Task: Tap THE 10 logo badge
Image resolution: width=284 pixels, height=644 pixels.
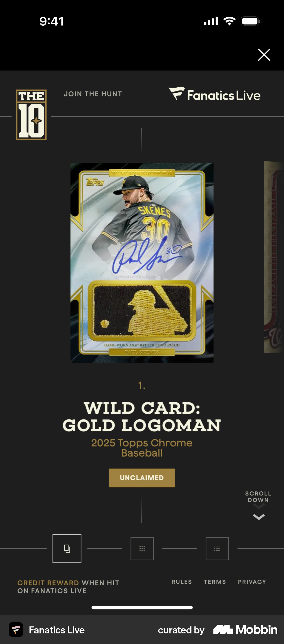Action: [x=31, y=115]
